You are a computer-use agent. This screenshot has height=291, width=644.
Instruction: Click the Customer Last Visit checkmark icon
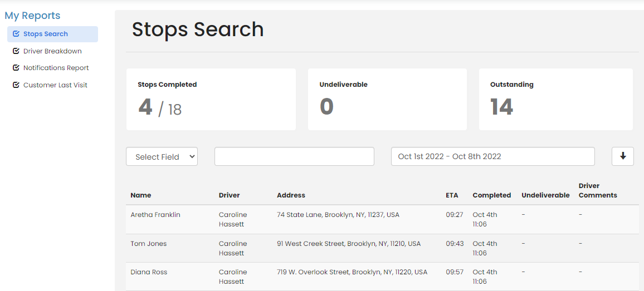[16, 85]
